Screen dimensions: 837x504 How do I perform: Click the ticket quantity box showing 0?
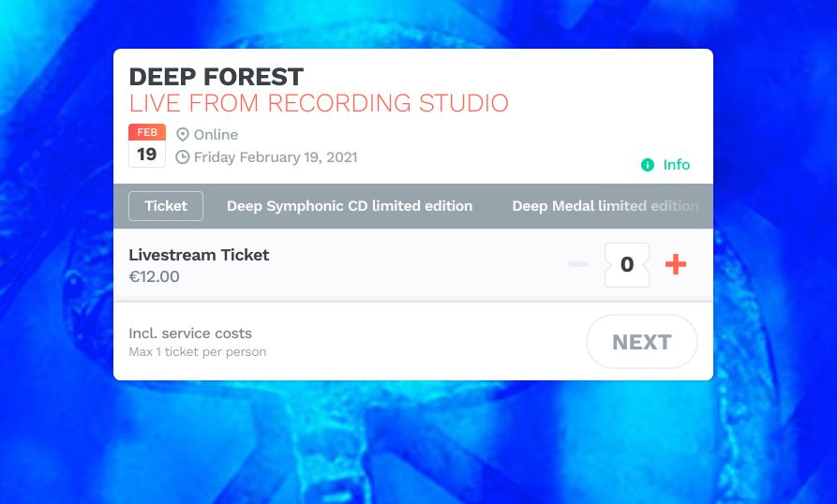pos(627,264)
